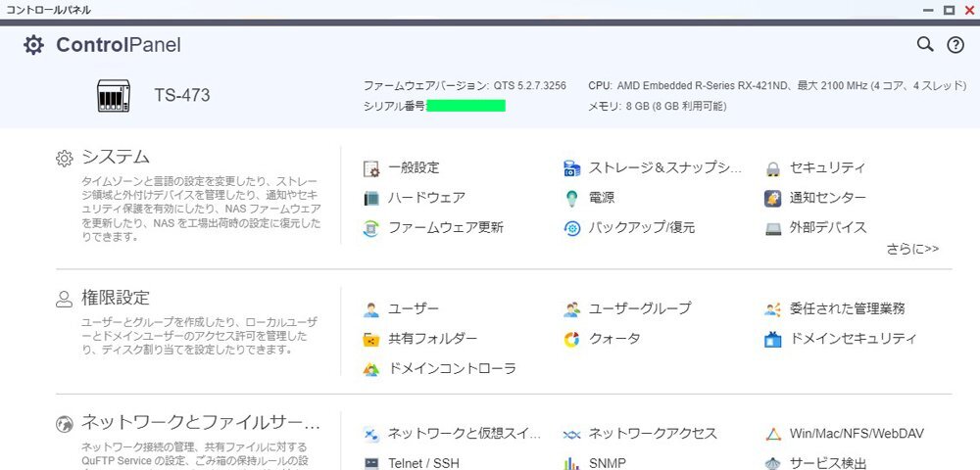The height and width of the screenshot is (470, 980).
Task: Open ストレージ＆スナップショット storage icon
Action: pos(572,168)
